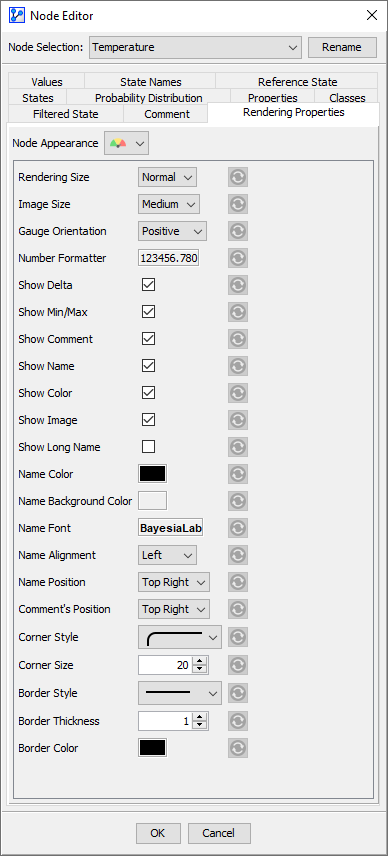This screenshot has height=856, width=388.
Task: Enable the Show Long Name checkbox
Action: coord(148,447)
